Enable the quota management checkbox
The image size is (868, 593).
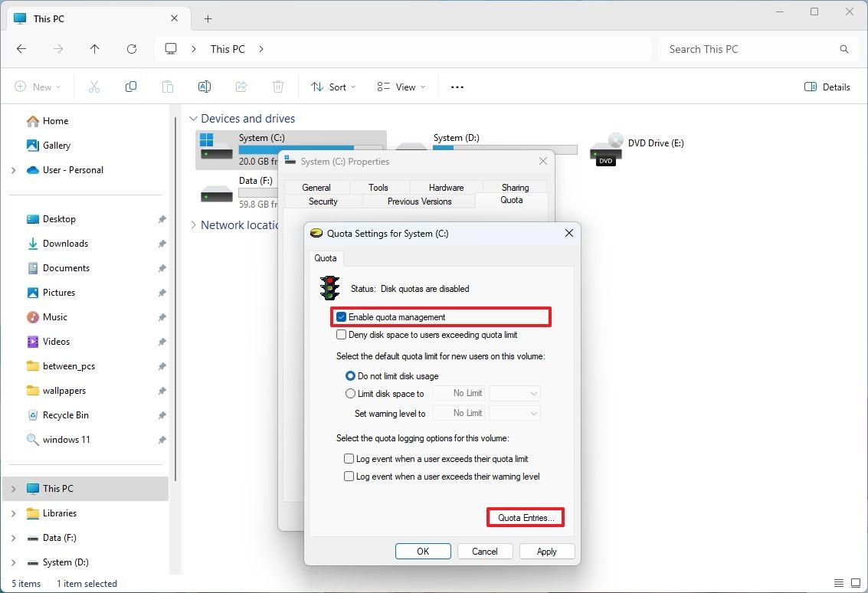click(x=341, y=316)
